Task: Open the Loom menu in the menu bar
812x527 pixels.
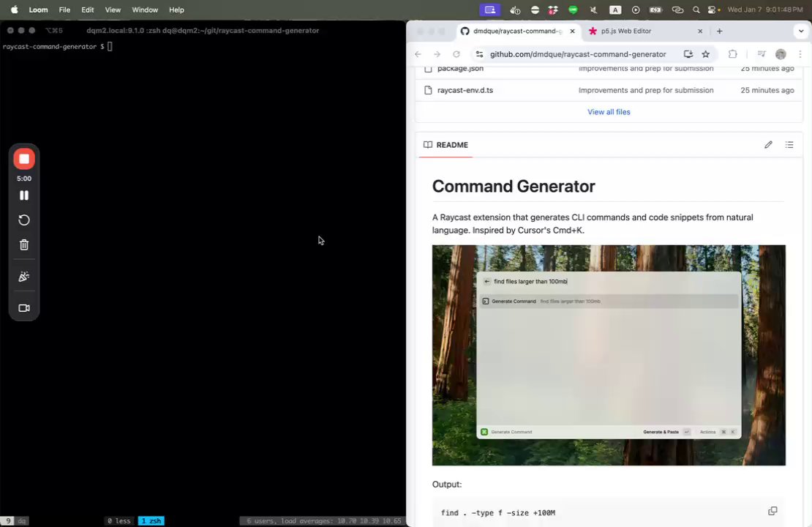Action: pos(38,10)
